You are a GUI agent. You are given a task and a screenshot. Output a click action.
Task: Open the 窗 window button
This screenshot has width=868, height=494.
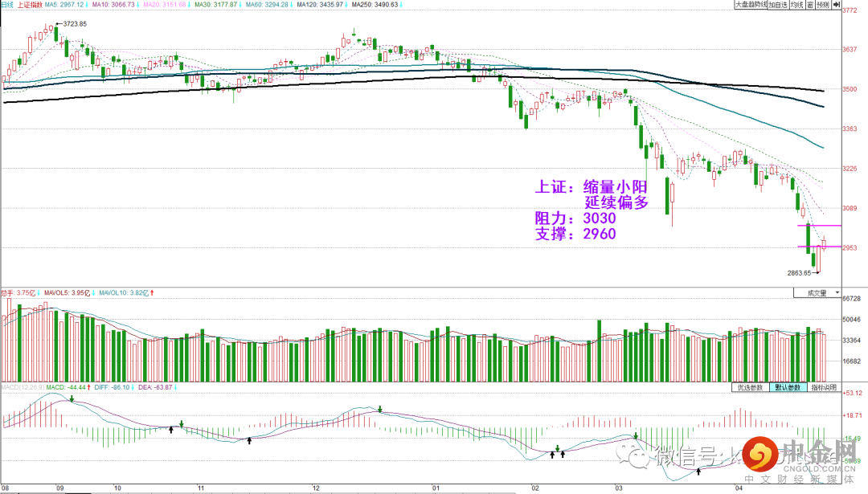coord(810,5)
